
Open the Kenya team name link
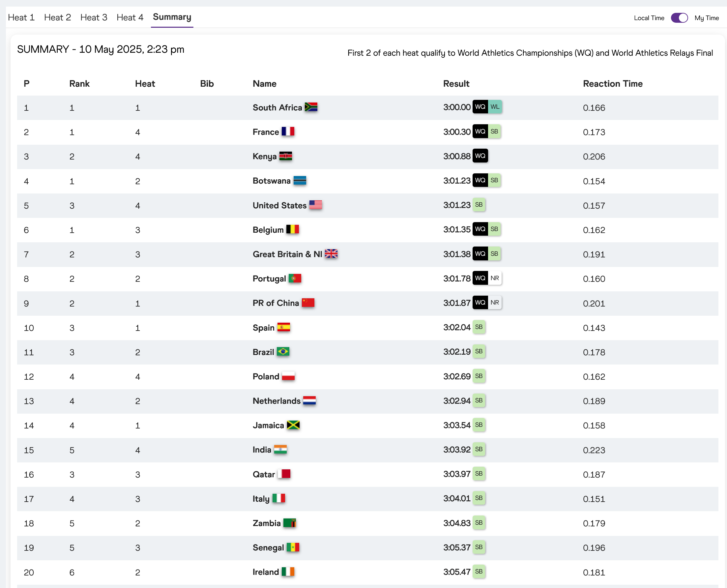pos(264,156)
